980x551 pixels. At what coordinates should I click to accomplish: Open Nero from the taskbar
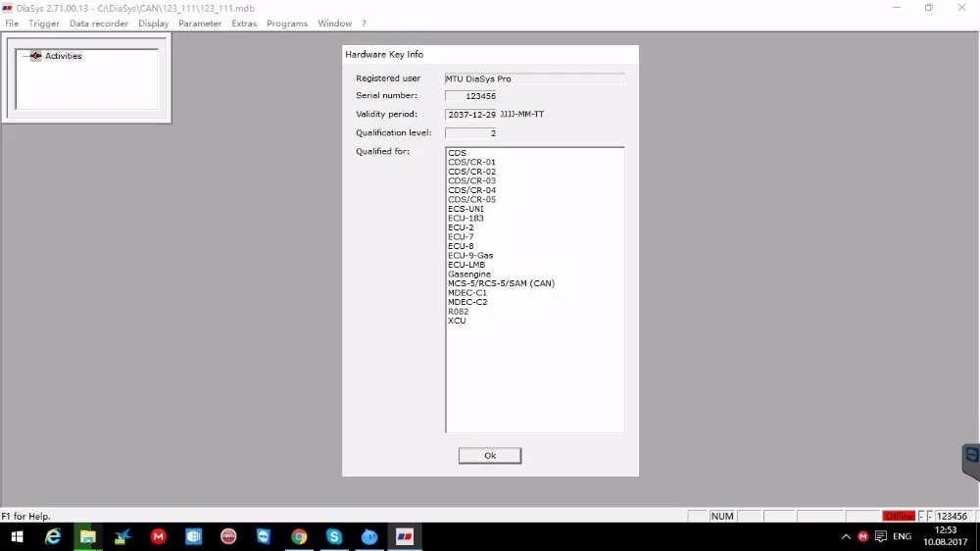click(x=228, y=536)
